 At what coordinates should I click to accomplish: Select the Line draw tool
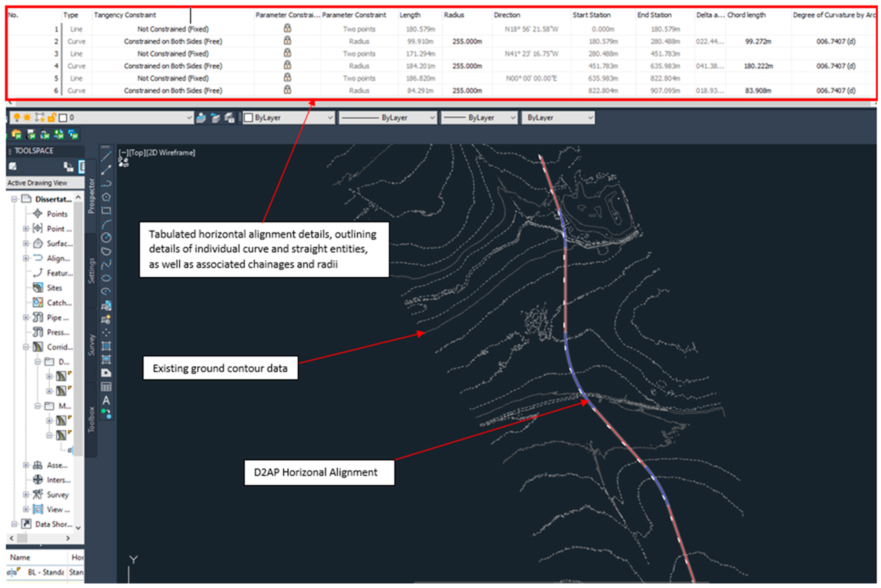click(x=106, y=156)
